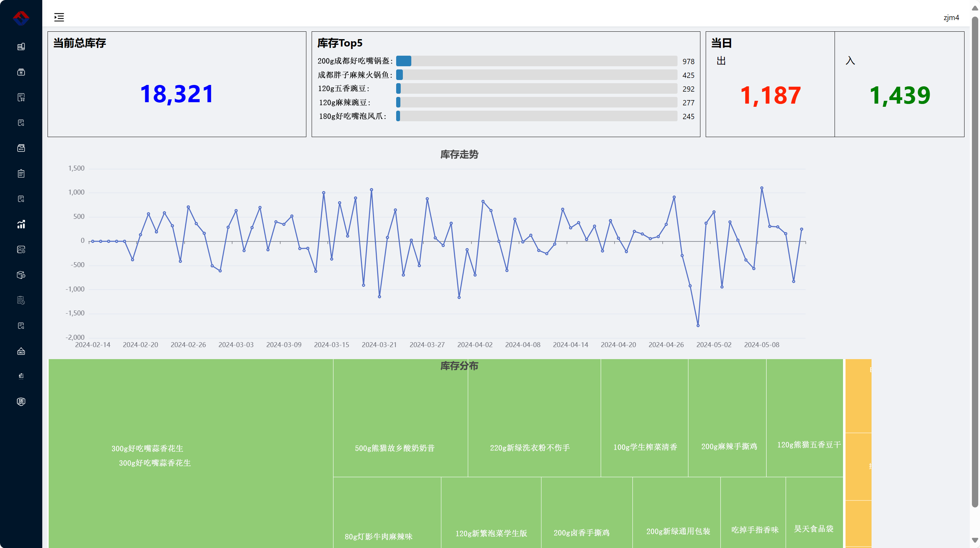Open the user settings card icon
The width and height of the screenshot is (980, 548).
click(21, 250)
